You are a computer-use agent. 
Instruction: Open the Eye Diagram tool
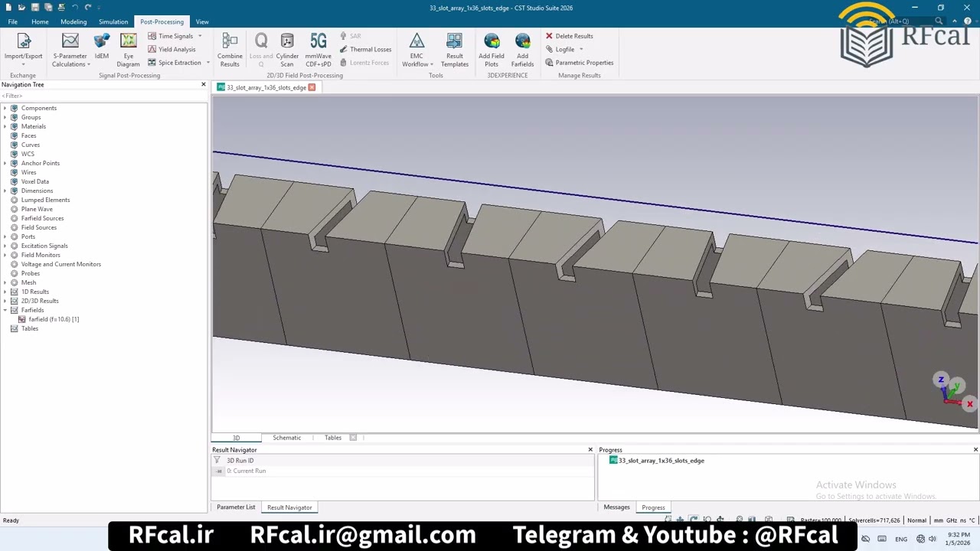tap(129, 49)
